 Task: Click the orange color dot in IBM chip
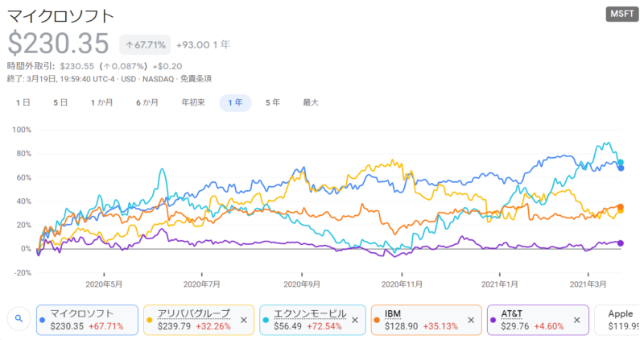(x=377, y=320)
